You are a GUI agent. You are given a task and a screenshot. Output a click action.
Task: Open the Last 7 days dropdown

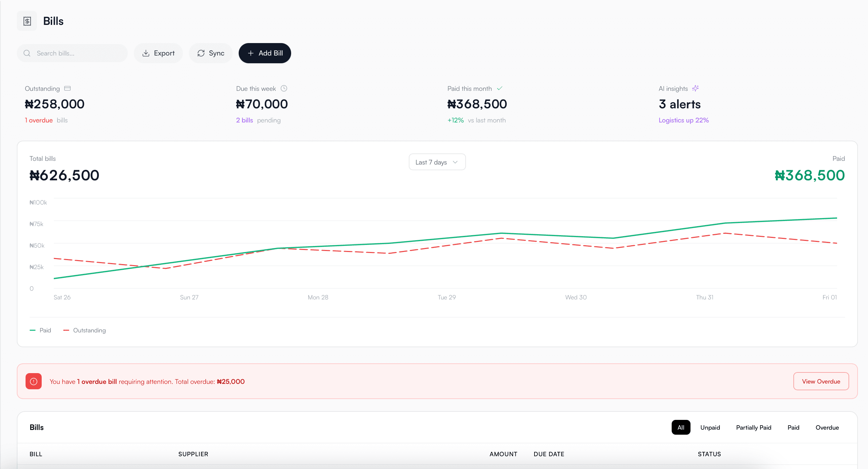point(437,162)
